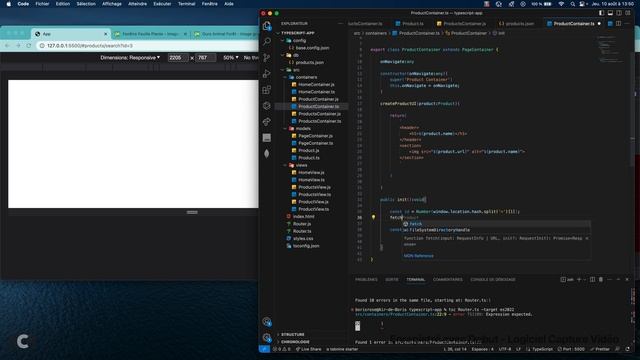
Task: Click Live Share in the status bar
Action: [309, 349]
